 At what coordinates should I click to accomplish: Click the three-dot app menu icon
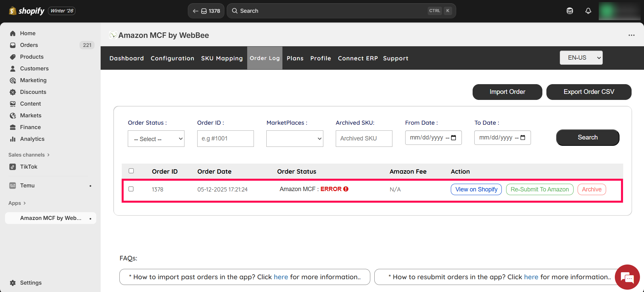pyautogui.click(x=631, y=35)
